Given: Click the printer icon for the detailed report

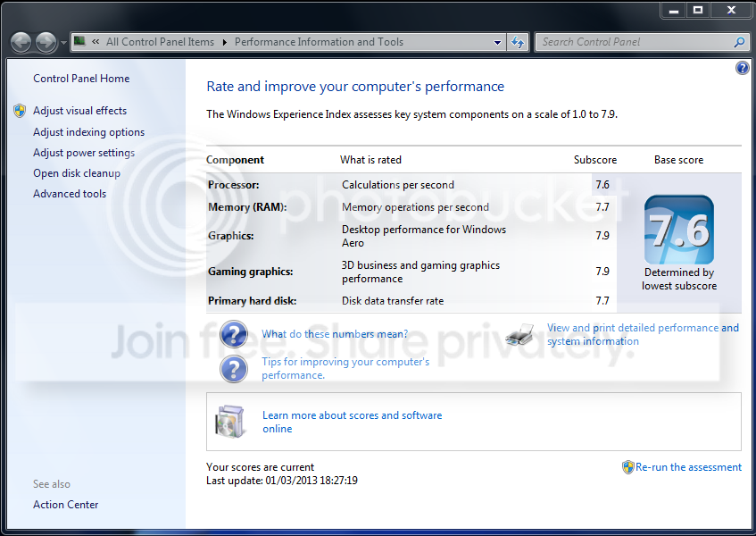Looking at the screenshot, I should coord(520,334).
